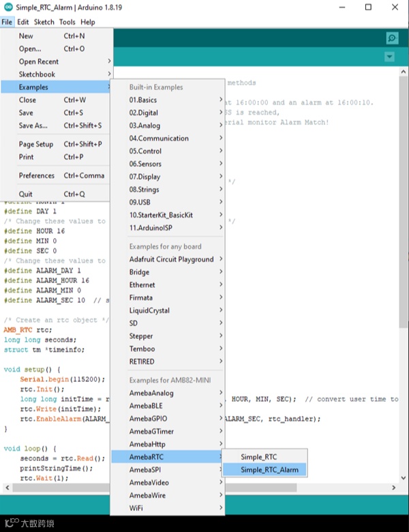Click the editor vertical scrollbar thumb
The image size is (409, 532).
pos(404,202)
